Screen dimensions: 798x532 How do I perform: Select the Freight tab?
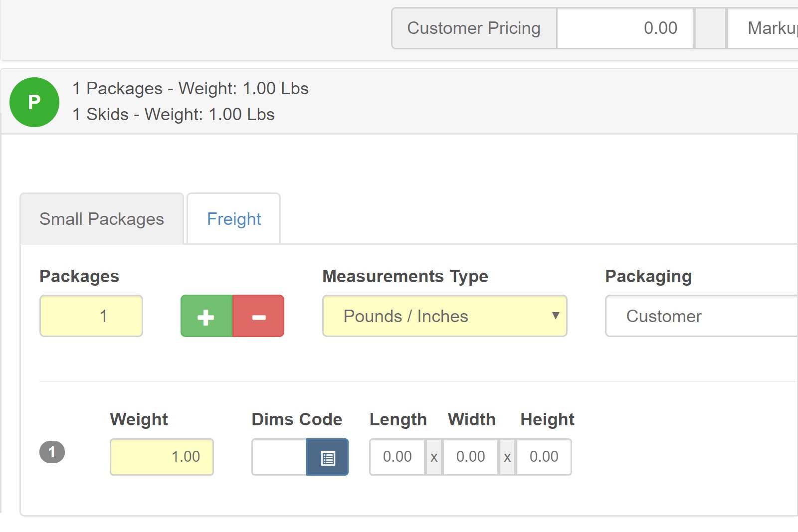[x=233, y=219]
